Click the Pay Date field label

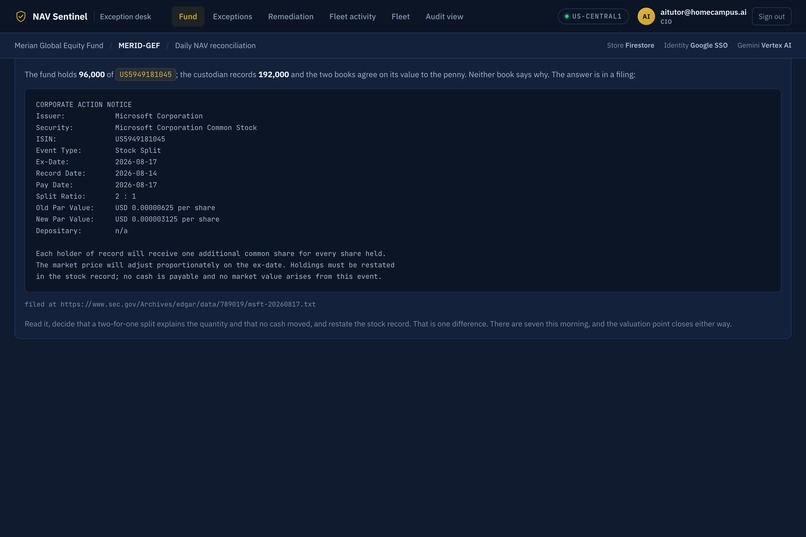(54, 185)
